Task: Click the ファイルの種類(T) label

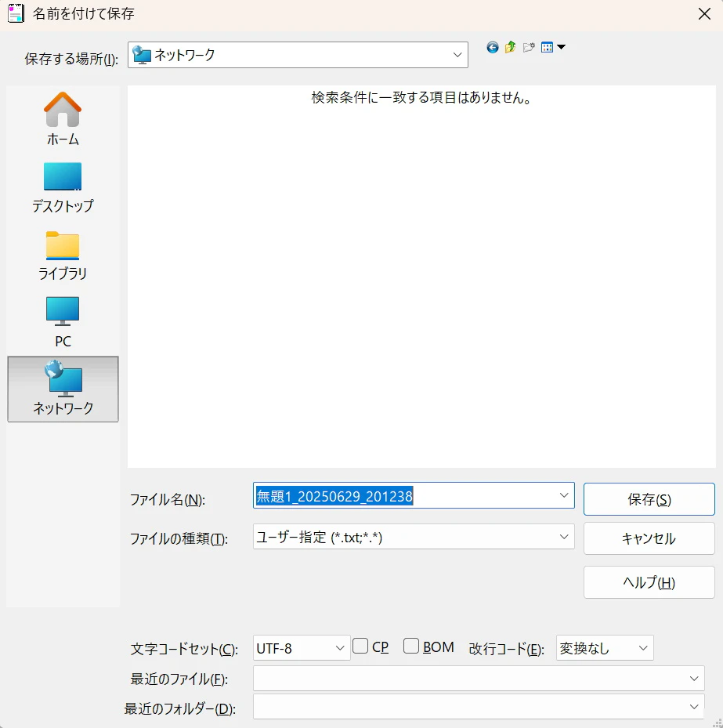Action: [179, 538]
